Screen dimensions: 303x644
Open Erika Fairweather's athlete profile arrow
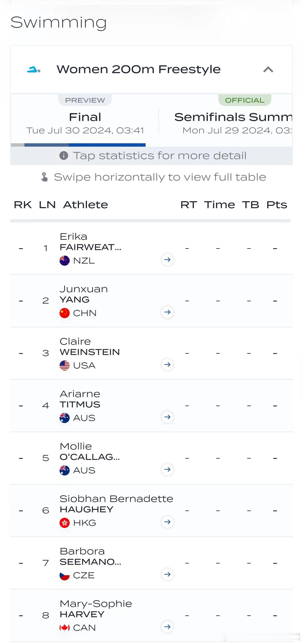(167, 260)
